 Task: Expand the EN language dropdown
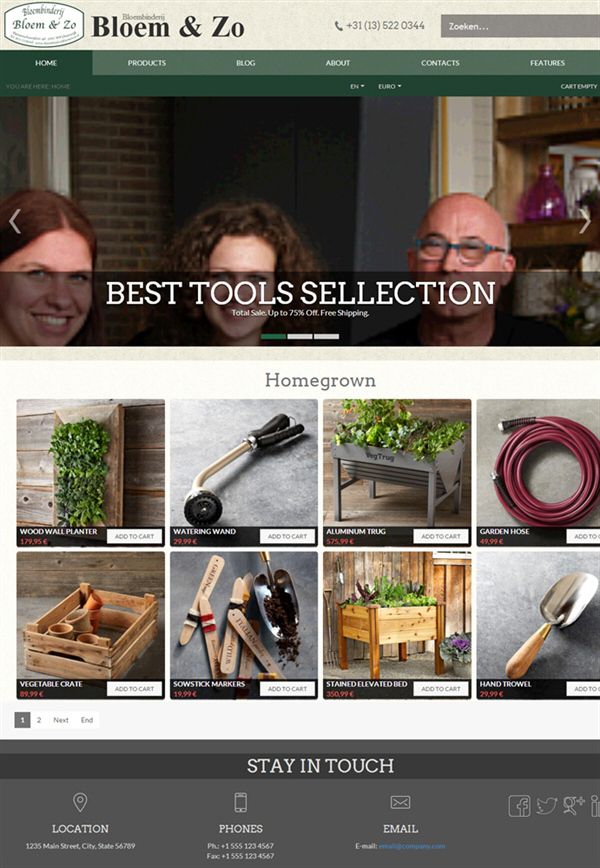click(357, 86)
